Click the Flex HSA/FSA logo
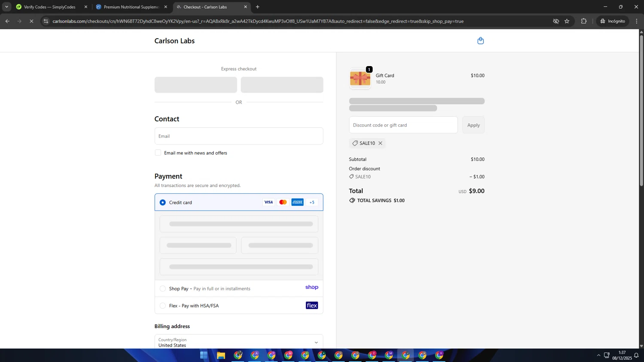Image resolution: width=644 pixels, height=362 pixels. [x=312, y=305]
